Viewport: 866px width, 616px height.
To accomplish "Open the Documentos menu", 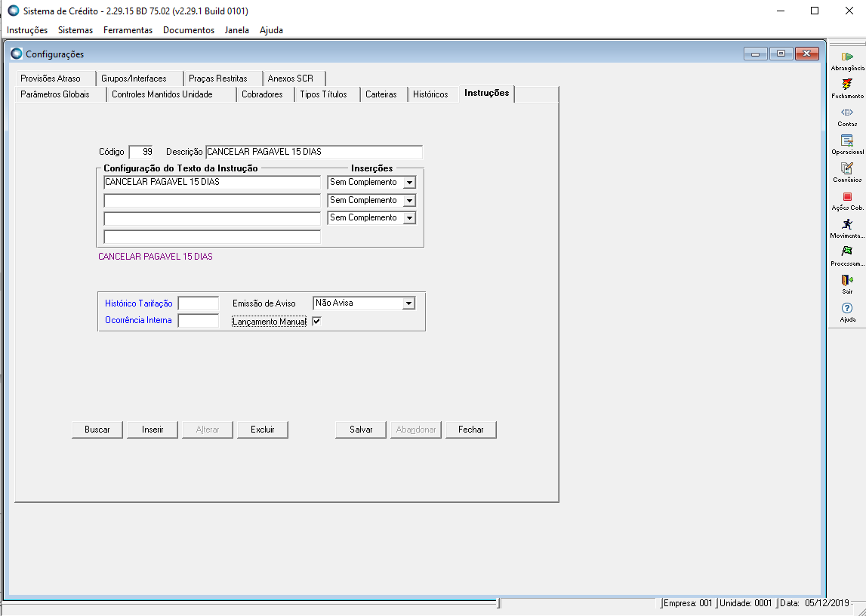I will pos(188,29).
